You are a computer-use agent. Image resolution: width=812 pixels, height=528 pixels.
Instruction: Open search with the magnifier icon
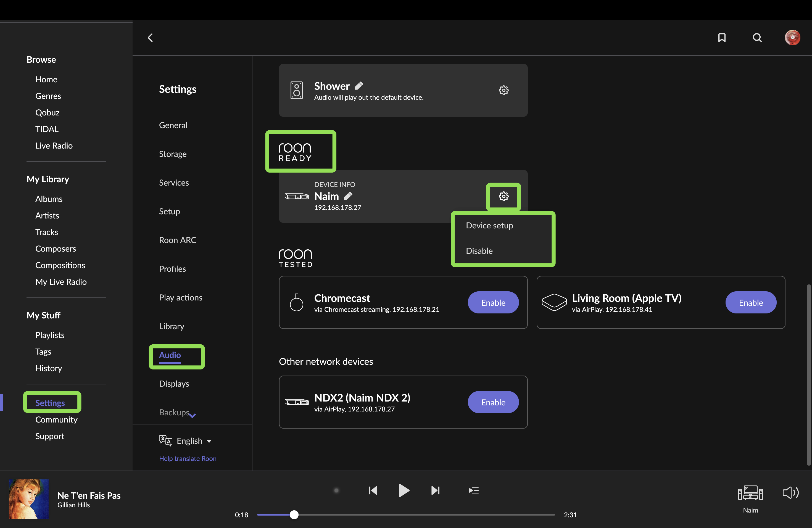(x=757, y=38)
